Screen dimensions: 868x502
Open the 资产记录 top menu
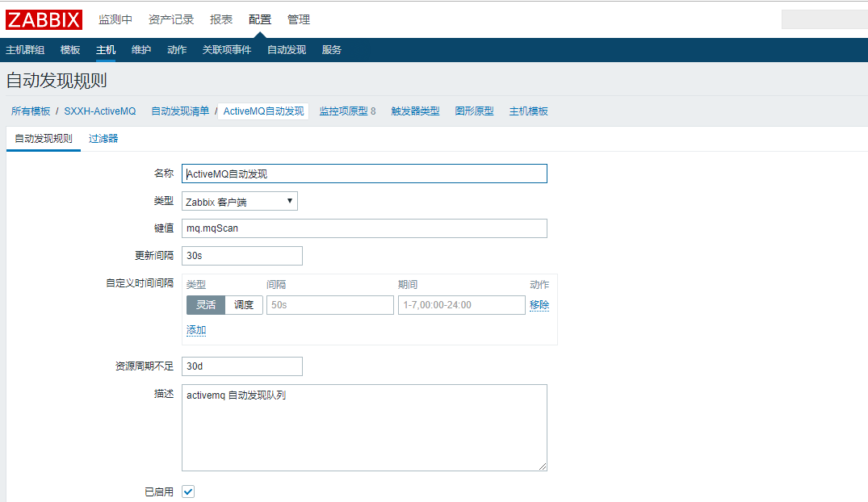[x=171, y=19]
